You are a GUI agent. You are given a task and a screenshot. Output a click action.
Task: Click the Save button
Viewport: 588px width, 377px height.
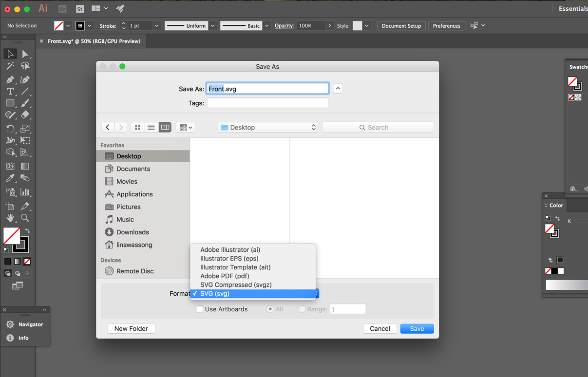click(x=417, y=329)
